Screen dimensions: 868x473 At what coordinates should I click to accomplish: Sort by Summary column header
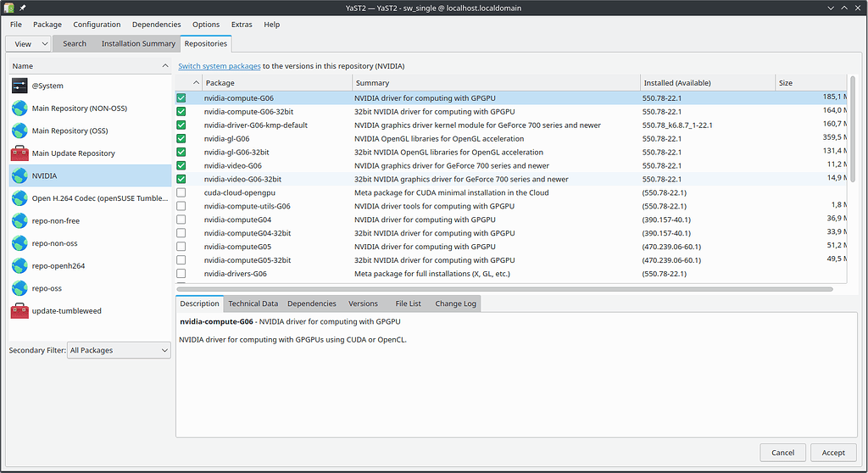(497, 82)
